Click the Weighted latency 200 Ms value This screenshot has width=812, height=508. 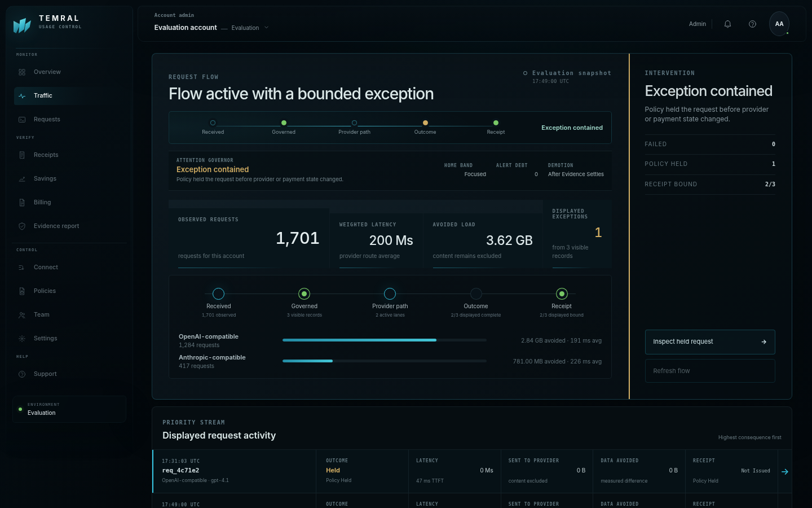(391, 240)
